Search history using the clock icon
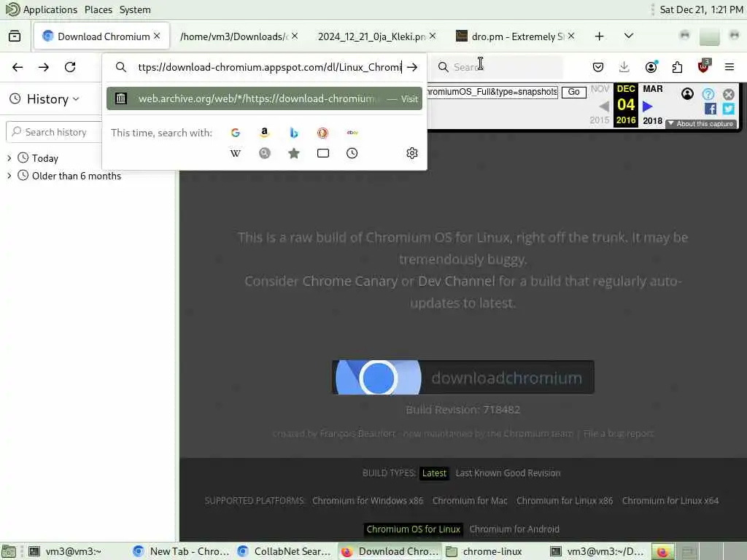 click(x=352, y=153)
